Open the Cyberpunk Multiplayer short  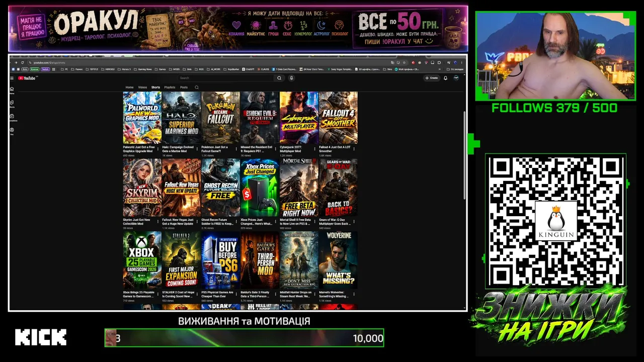tap(299, 118)
